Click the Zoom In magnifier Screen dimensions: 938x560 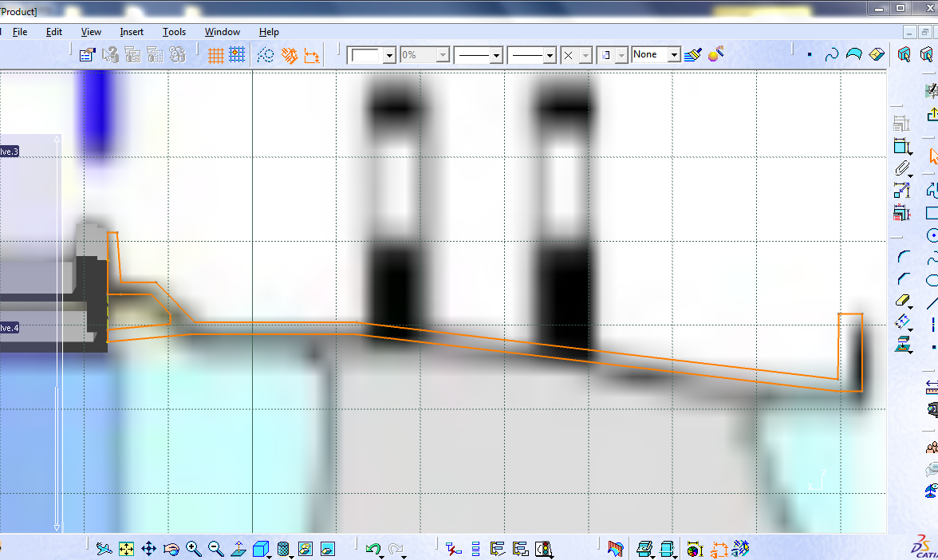pyautogui.click(x=193, y=548)
